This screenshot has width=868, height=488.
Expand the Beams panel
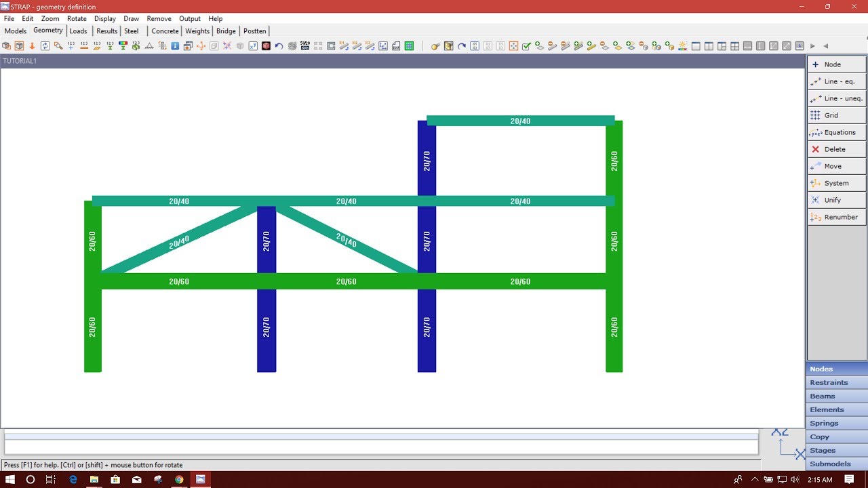(836, 396)
